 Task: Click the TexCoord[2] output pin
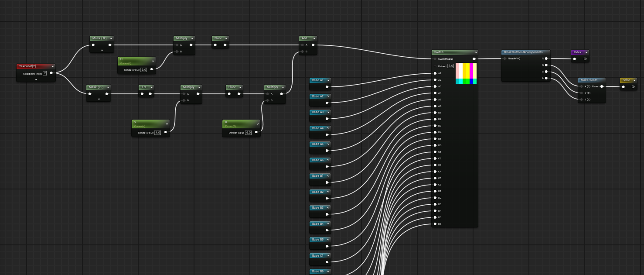[51, 73]
